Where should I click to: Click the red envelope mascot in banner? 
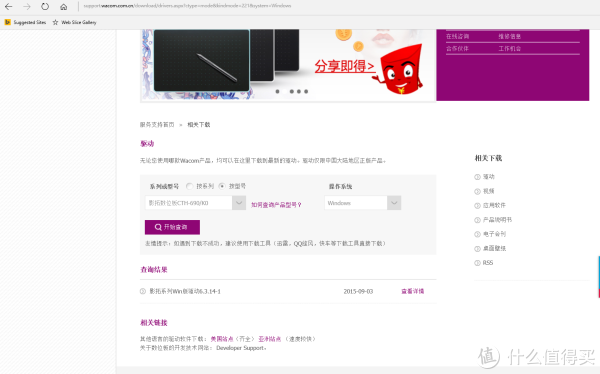click(x=399, y=69)
